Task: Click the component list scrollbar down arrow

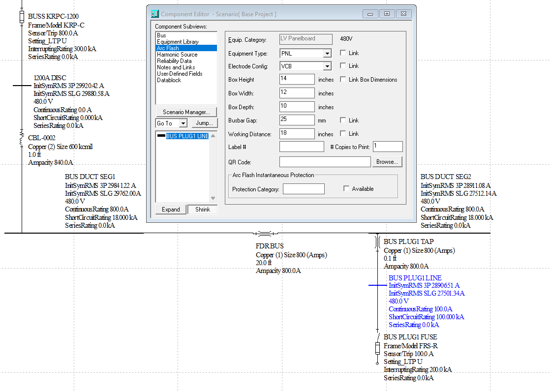Action: pyautogui.click(x=213, y=198)
